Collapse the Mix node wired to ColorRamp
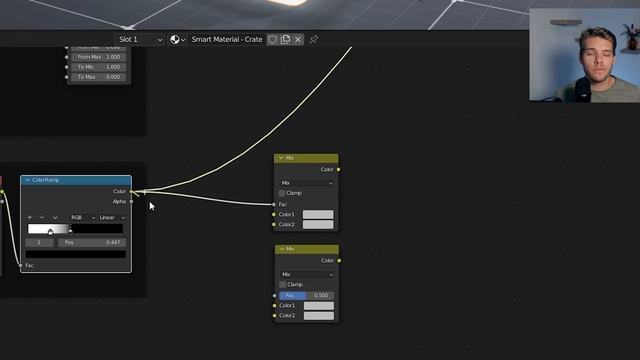 pyautogui.click(x=281, y=158)
